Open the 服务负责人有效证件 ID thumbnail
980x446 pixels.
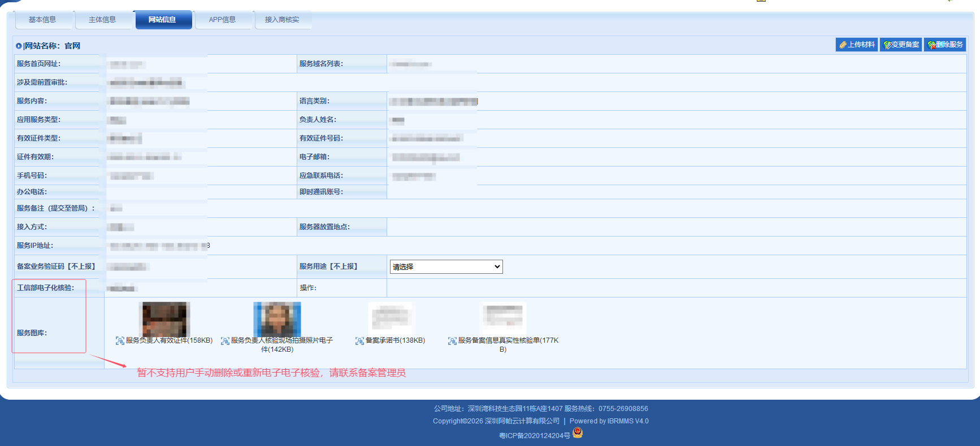click(164, 318)
